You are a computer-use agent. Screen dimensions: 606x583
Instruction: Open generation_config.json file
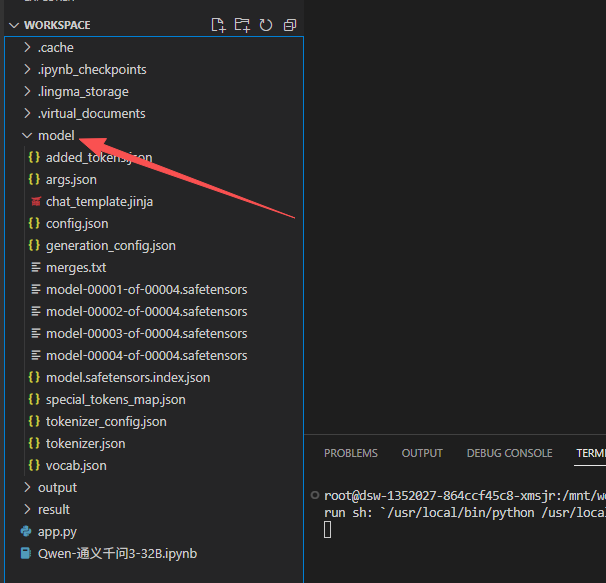click(111, 246)
